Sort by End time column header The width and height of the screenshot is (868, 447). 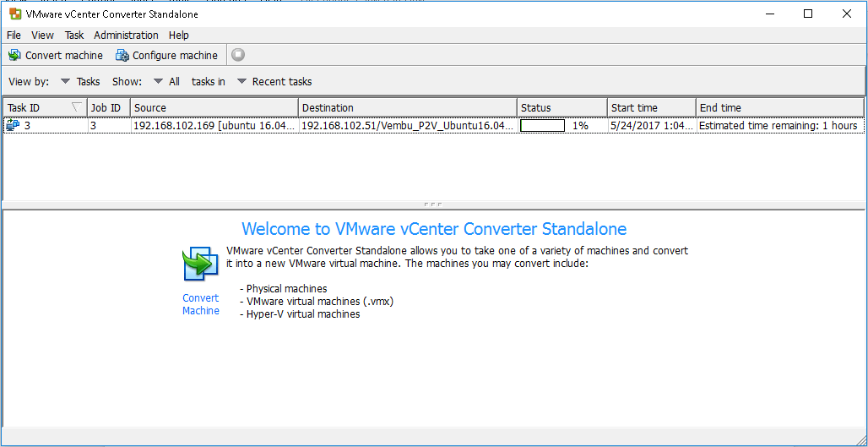point(779,107)
